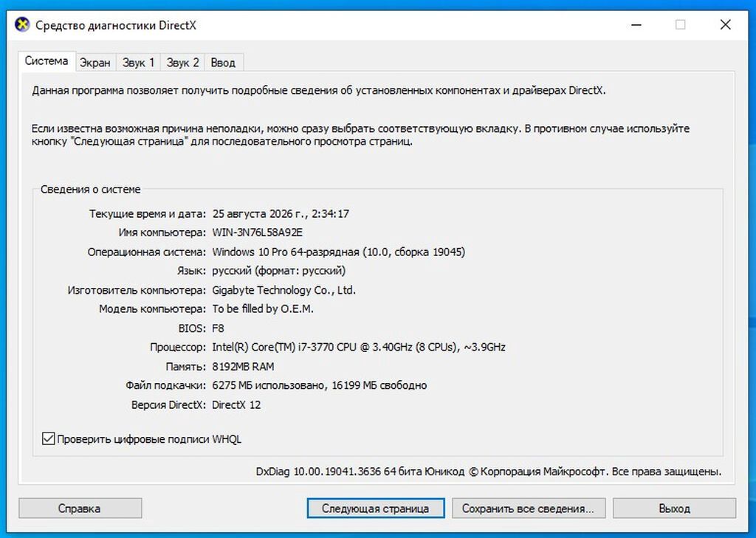Click the Модель компьютера label
The height and width of the screenshot is (538, 756).
152,309
